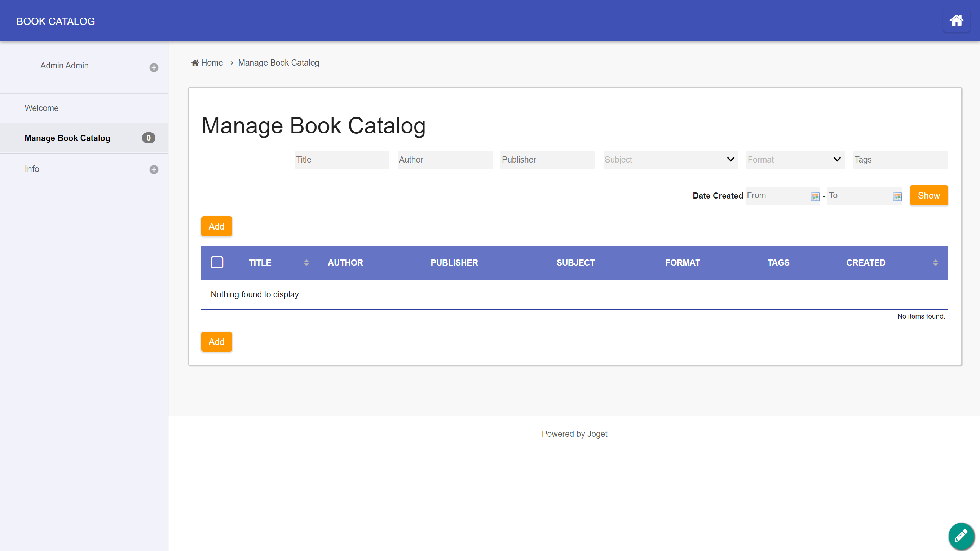Sort table by Created column arrows
The image size is (980, 551).
[935, 263]
